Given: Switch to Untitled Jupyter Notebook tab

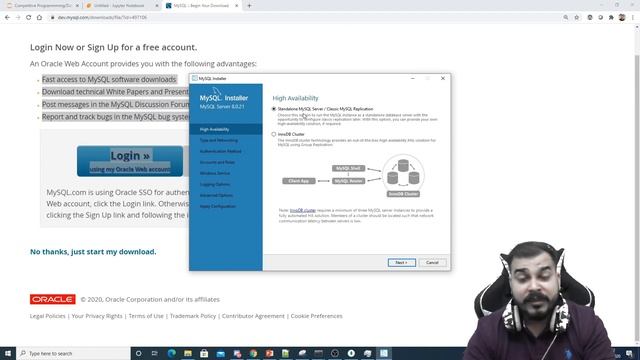Looking at the screenshot, I should [121, 6].
